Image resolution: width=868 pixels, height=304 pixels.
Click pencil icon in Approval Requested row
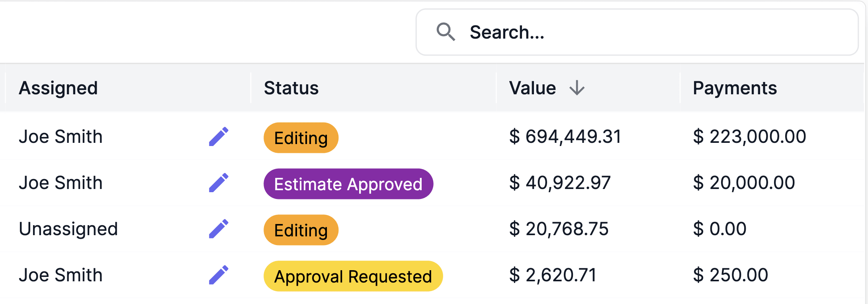[219, 275]
